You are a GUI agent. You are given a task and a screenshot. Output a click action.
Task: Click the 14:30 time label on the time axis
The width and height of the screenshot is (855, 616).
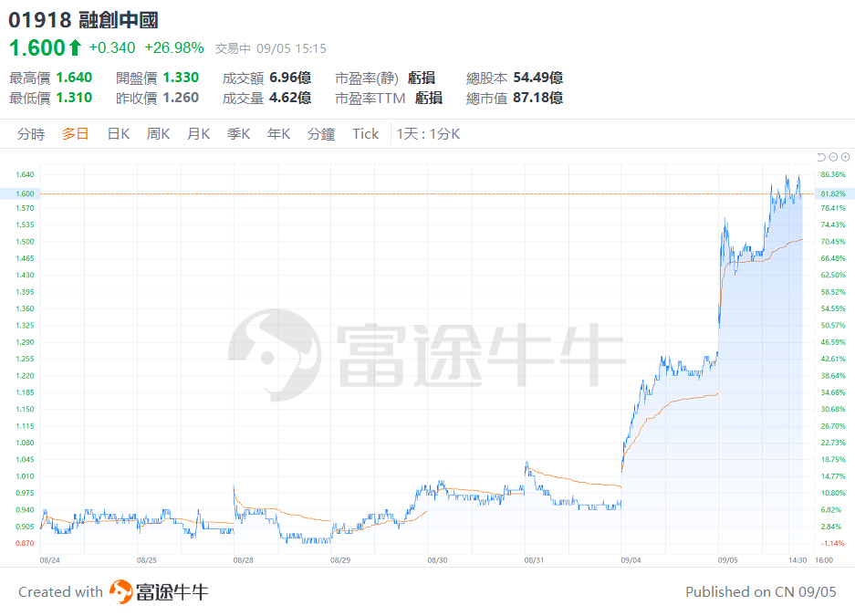798,560
